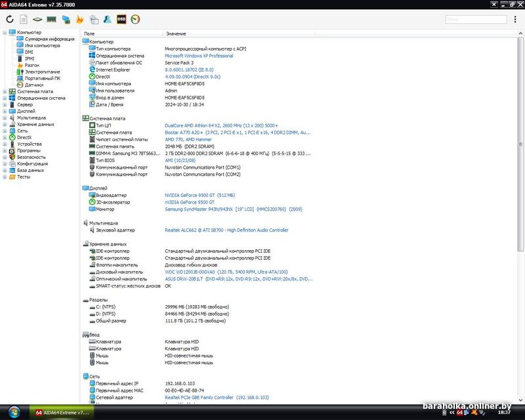Open Microsoft Windows XP Professional link

click(x=199, y=56)
